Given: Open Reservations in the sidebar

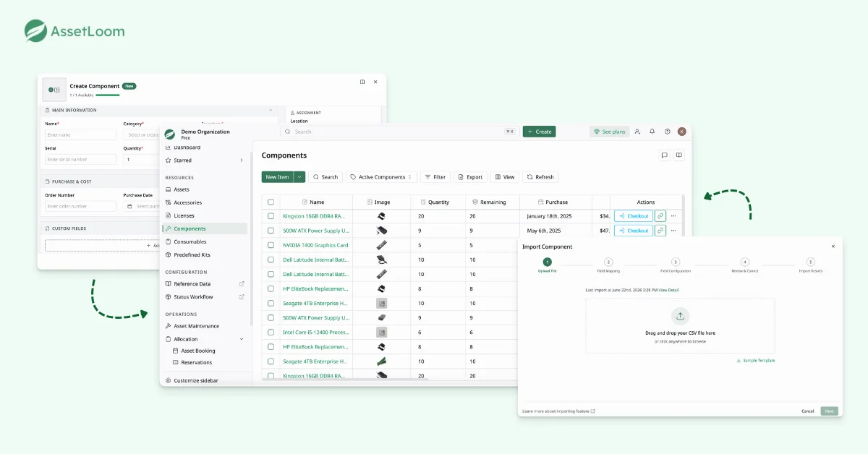Looking at the screenshot, I should click(x=196, y=362).
